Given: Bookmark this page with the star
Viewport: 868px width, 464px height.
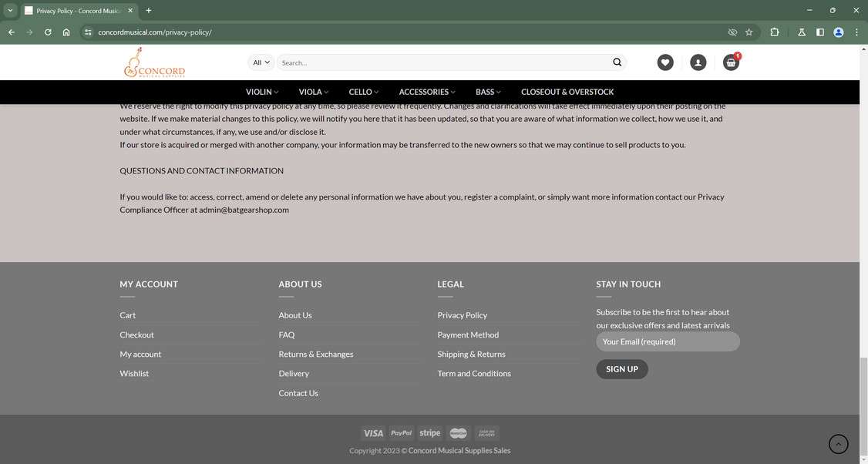Looking at the screenshot, I should point(749,32).
